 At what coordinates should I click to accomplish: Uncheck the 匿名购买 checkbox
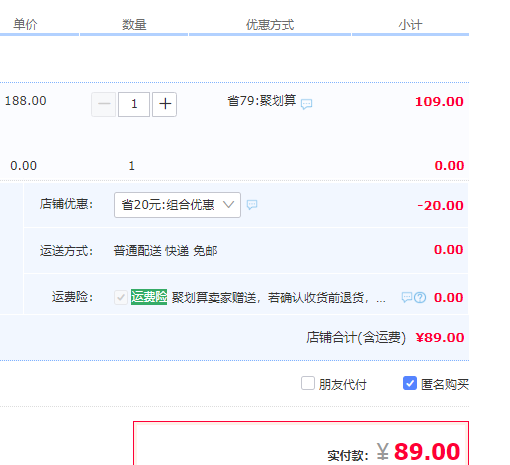410,383
